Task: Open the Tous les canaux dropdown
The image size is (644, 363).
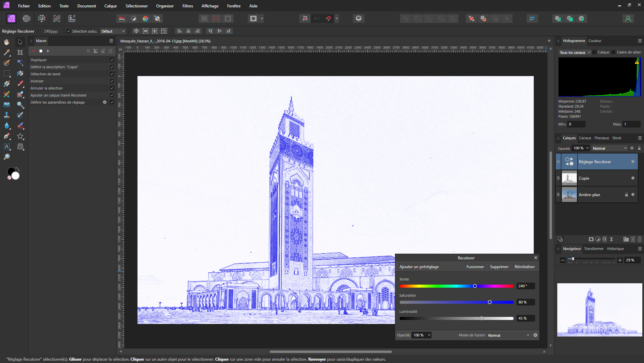Action: (x=575, y=52)
